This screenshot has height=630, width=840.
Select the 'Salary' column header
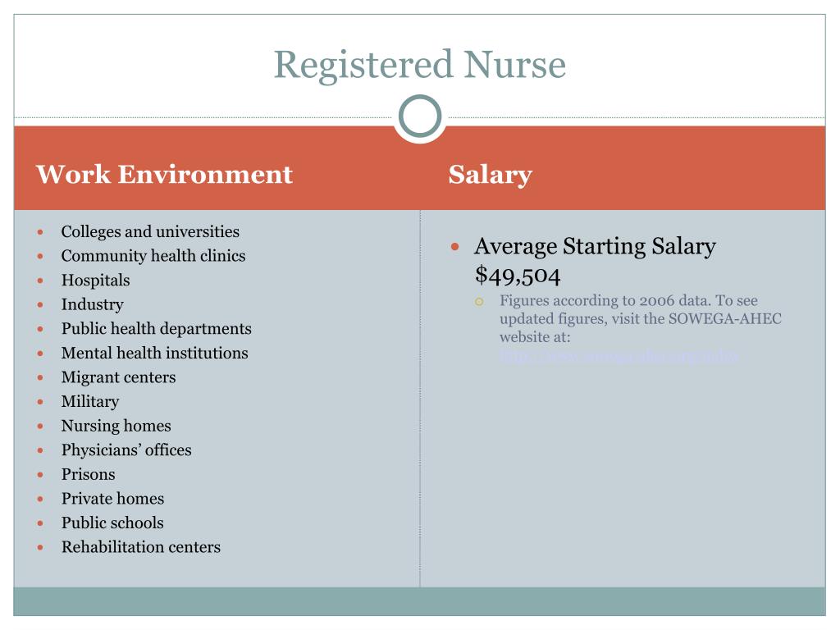tap(490, 175)
